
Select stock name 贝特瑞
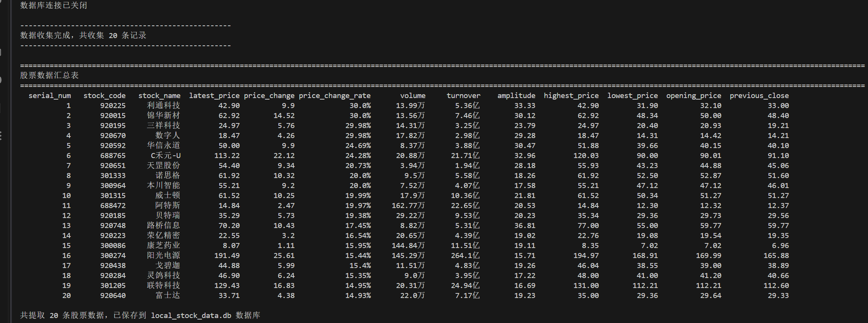click(x=167, y=215)
